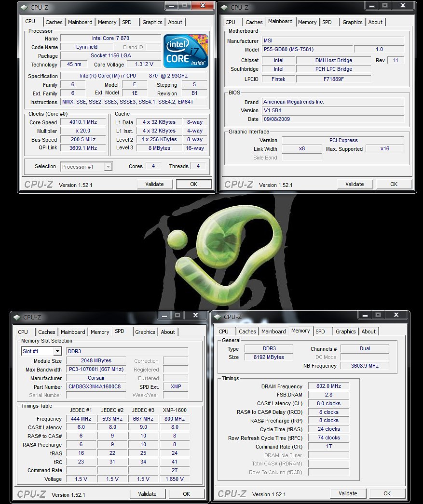Click memory size value 8192 MBytes
Viewport: 423px width, 504px height.
pyautogui.click(x=269, y=357)
